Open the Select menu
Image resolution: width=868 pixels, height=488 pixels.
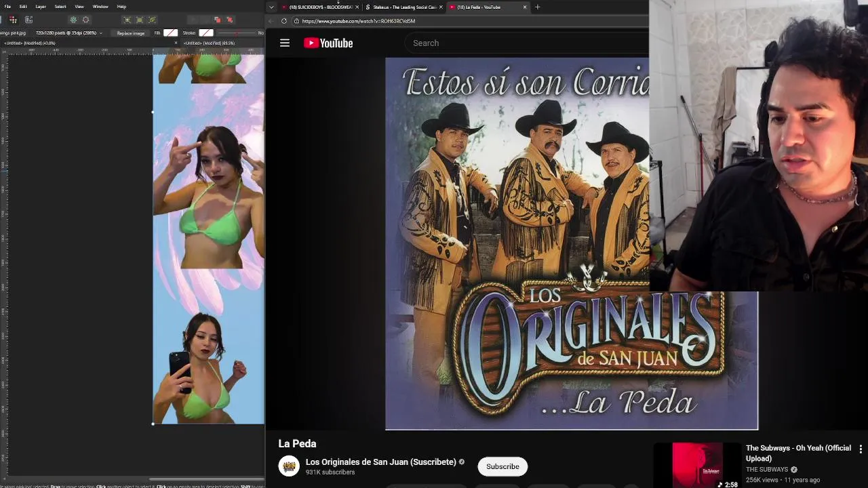tap(60, 7)
